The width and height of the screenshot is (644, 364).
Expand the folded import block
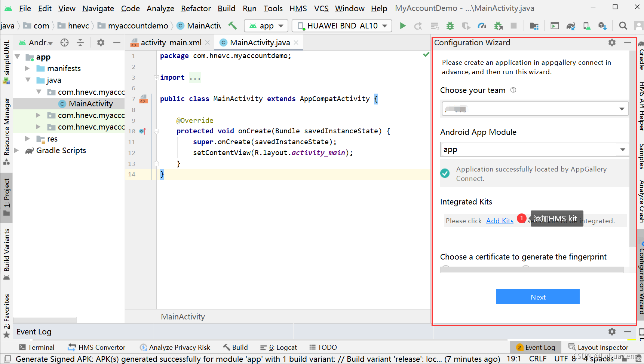156,78
